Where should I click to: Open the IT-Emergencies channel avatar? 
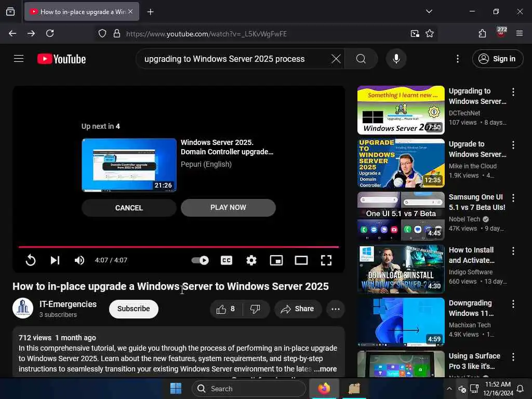pos(23,308)
